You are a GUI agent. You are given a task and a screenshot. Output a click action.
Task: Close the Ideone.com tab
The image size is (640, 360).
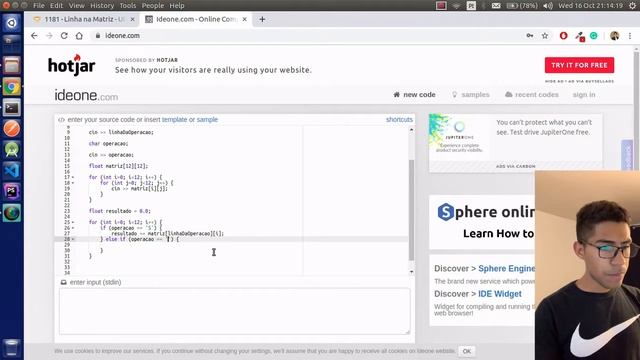[244, 19]
